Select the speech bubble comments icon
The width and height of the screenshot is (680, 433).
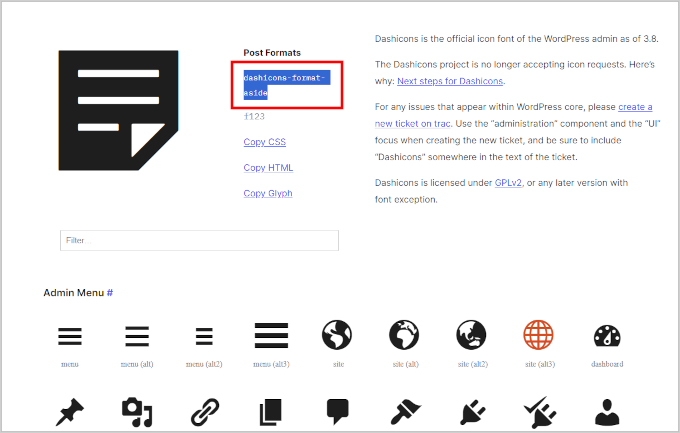click(337, 411)
